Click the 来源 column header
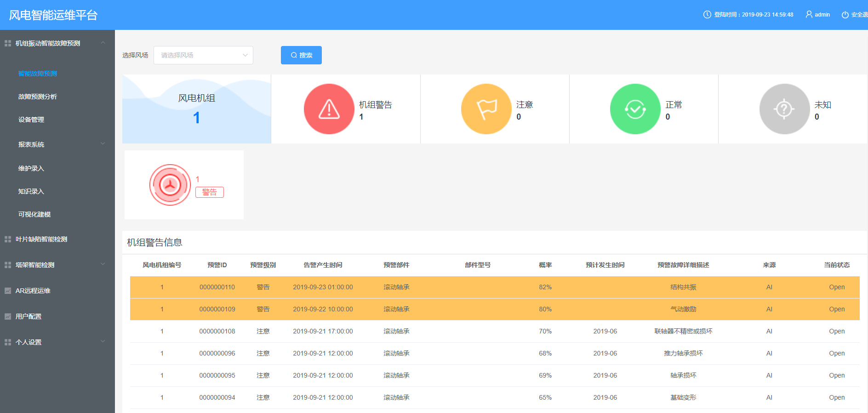868x413 pixels. 769,265
